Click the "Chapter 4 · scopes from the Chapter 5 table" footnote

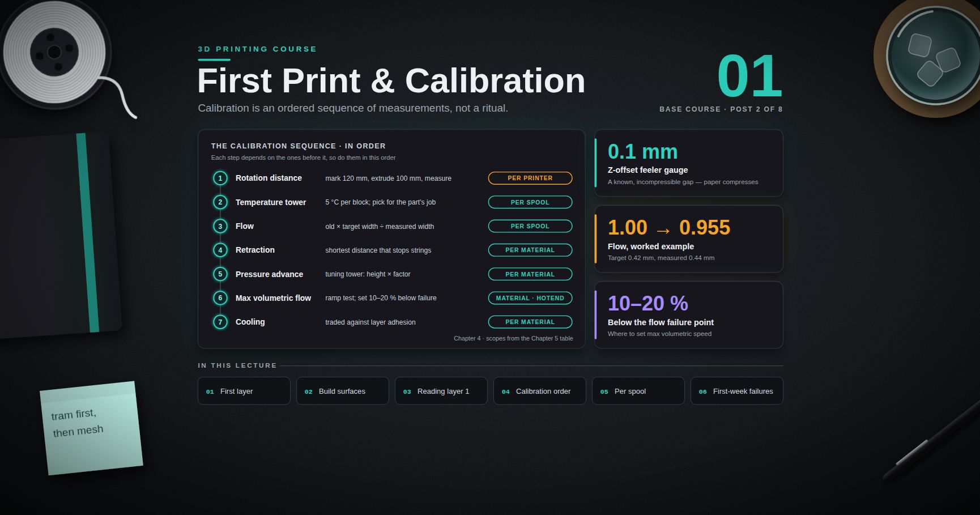click(x=513, y=338)
